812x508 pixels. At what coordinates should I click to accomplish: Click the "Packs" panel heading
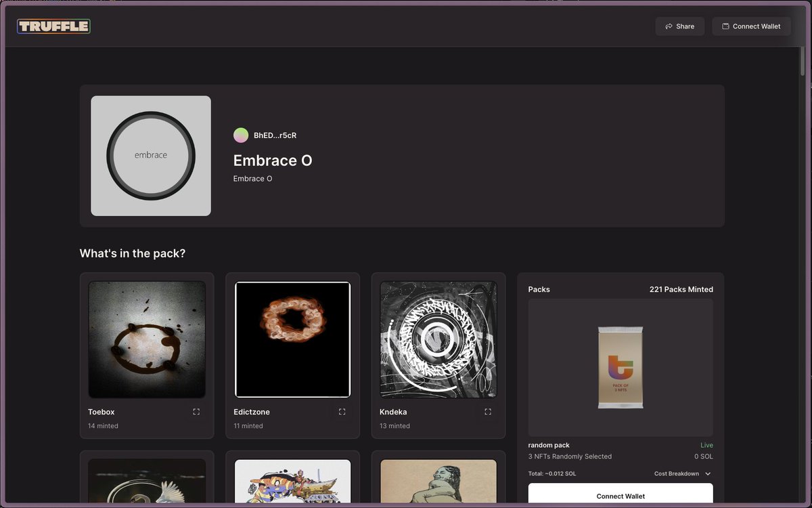coord(539,289)
